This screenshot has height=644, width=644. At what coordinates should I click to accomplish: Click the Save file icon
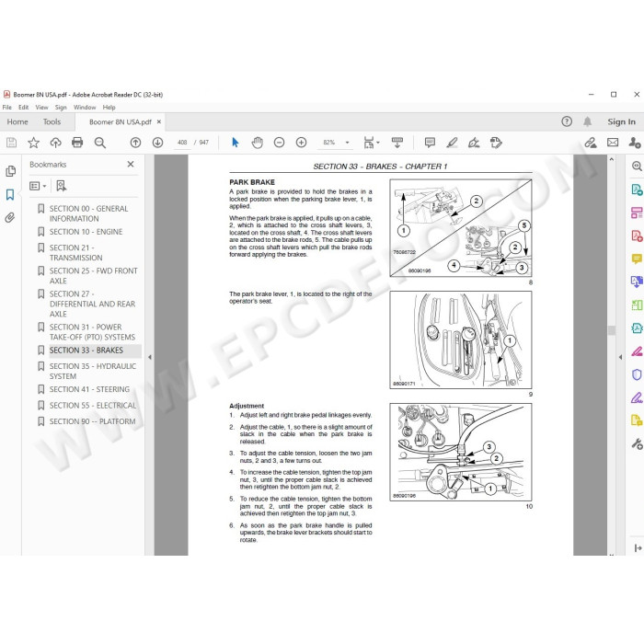(x=11, y=143)
